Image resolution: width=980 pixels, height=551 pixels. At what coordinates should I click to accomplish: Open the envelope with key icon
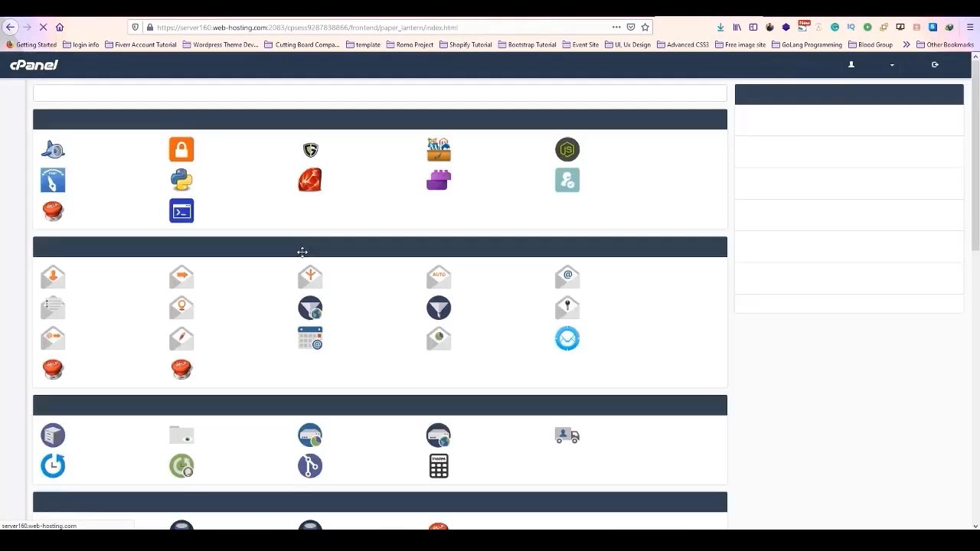[567, 308]
